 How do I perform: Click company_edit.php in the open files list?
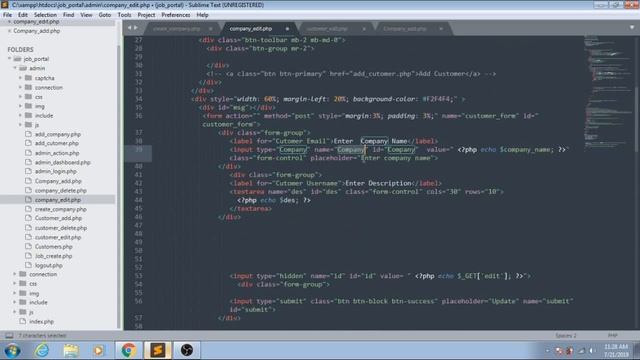point(36,22)
